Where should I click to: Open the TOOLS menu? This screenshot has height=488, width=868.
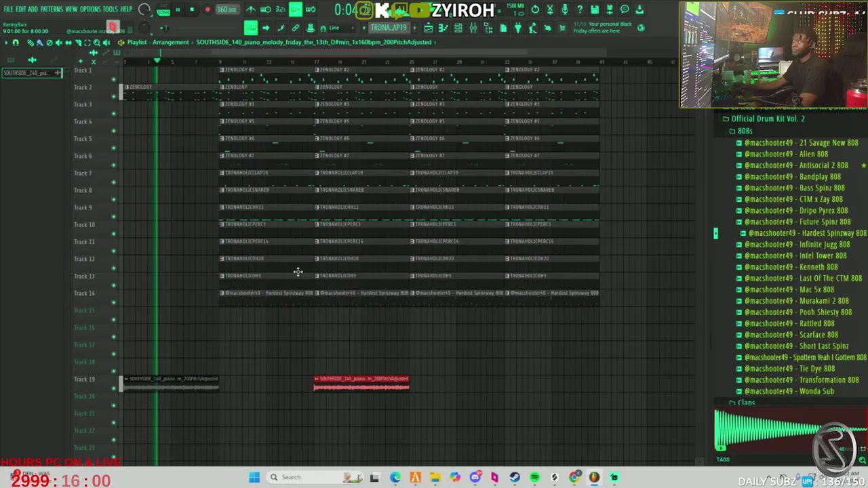click(x=110, y=9)
